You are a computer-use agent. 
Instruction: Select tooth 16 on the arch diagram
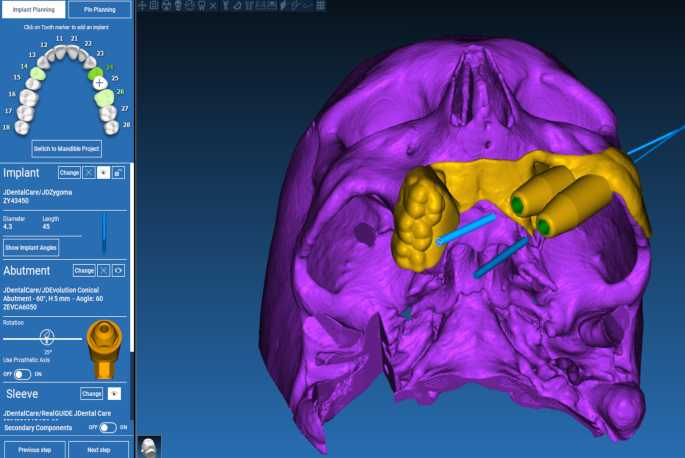[28, 97]
